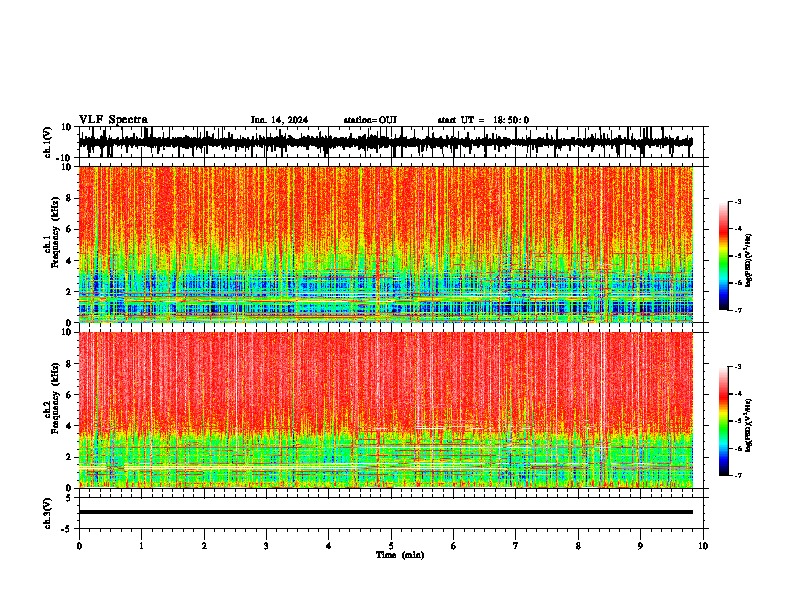
Task: Click inside the ch.2 spectrogram panel
Action: [x=385, y=410]
